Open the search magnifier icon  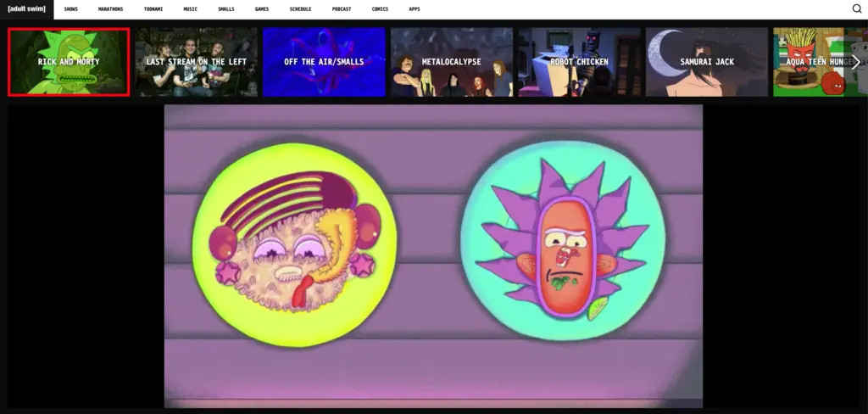(857, 8)
